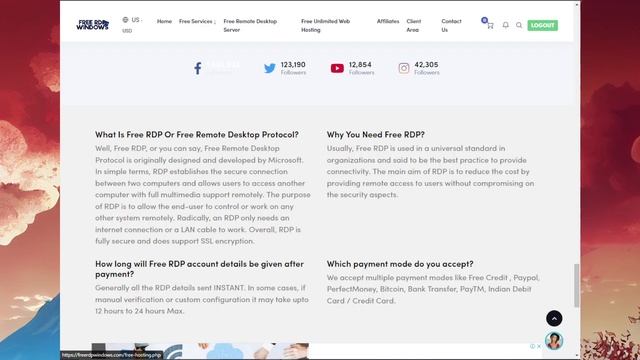Click Twitter count '123,190'

(x=293, y=64)
